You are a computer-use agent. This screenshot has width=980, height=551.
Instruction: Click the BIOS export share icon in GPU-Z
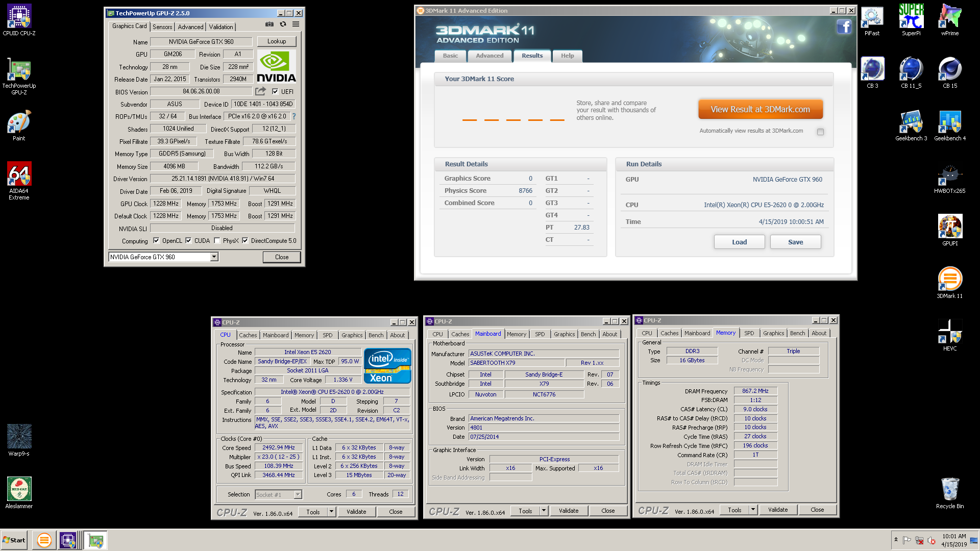click(261, 91)
